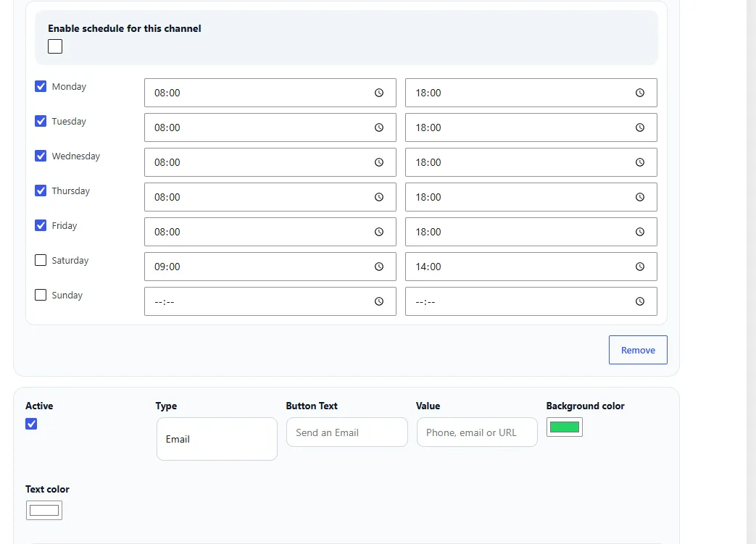Edit Thursday end time 18:00 field
The height and width of the screenshot is (544, 756).
[x=531, y=196]
